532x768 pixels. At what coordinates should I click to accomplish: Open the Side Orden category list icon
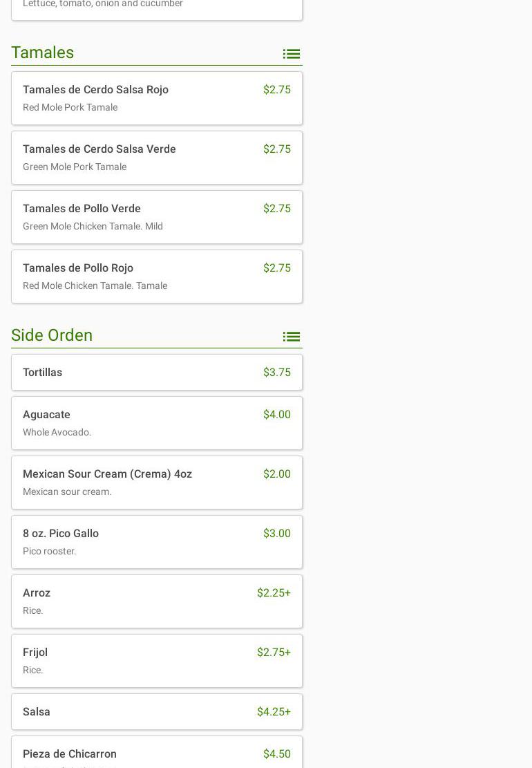pyautogui.click(x=291, y=337)
